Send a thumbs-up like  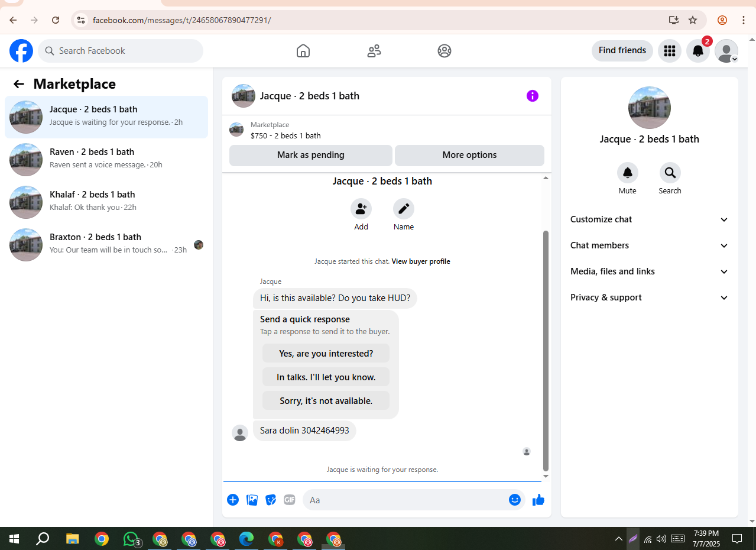[538, 500]
